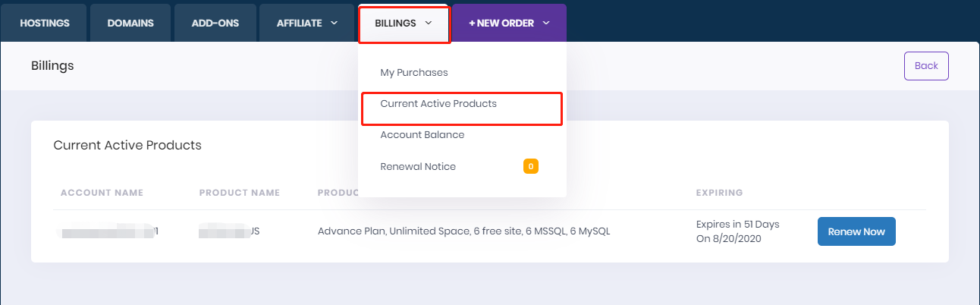Click the Account Name column header
Image resolution: width=980 pixels, height=305 pixels.
coord(102,193)
